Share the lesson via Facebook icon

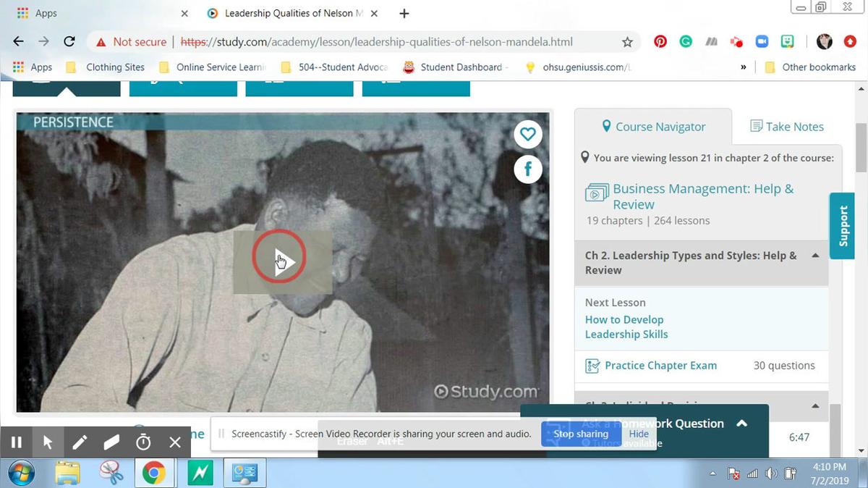[x=528, y=169]
